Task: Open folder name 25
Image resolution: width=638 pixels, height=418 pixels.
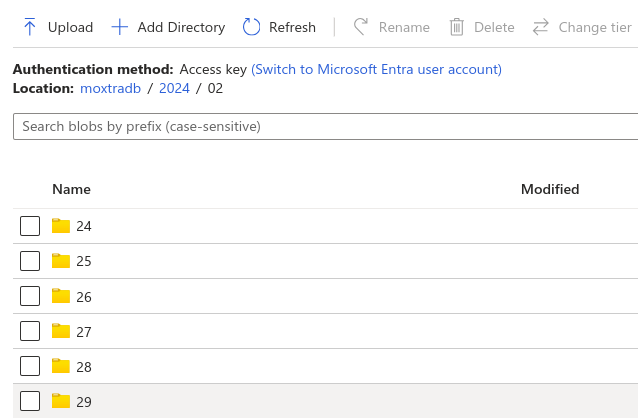Action: click(x=84, y=261)
